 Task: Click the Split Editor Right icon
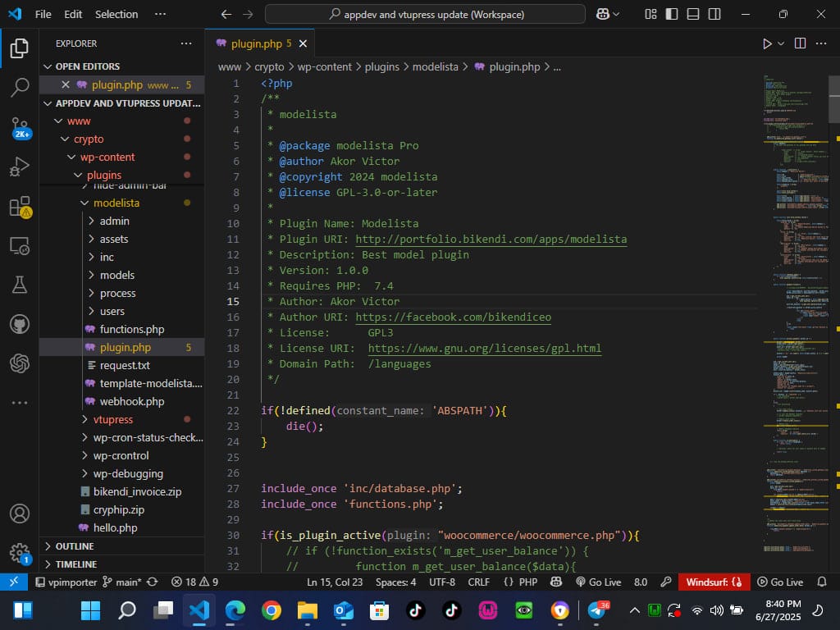point(800,43)
